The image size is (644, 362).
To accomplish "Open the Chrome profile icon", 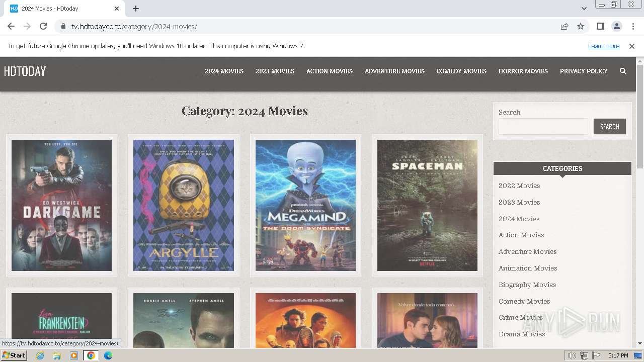I will click(616, 26).
